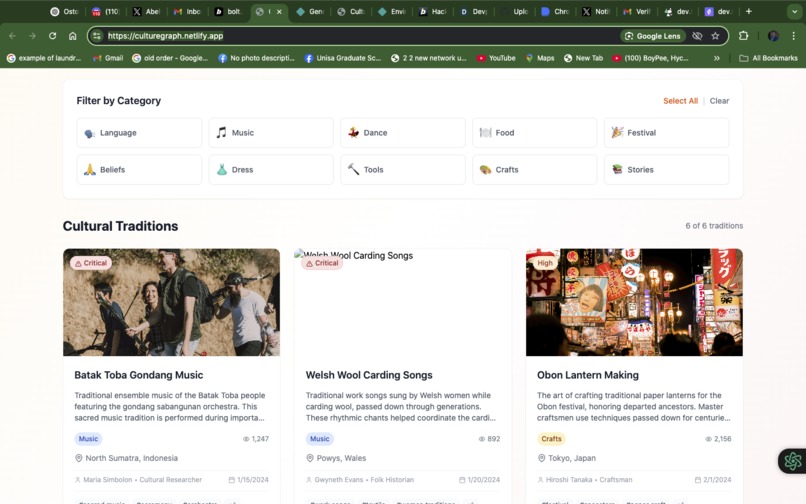The width and height of the screenshot is (806, 504).
Task: Open Google Lens in the address bar
Action: point(653,36)
